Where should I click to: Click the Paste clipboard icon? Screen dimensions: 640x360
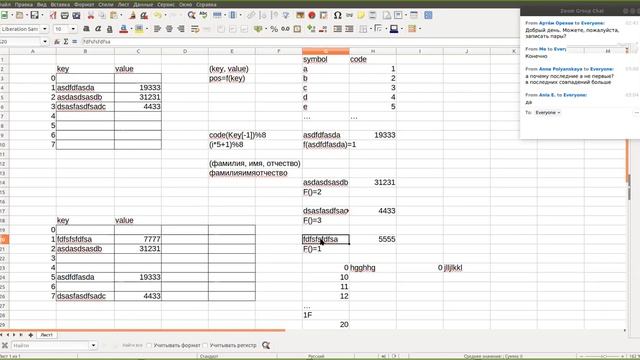(x=114, y=15)
